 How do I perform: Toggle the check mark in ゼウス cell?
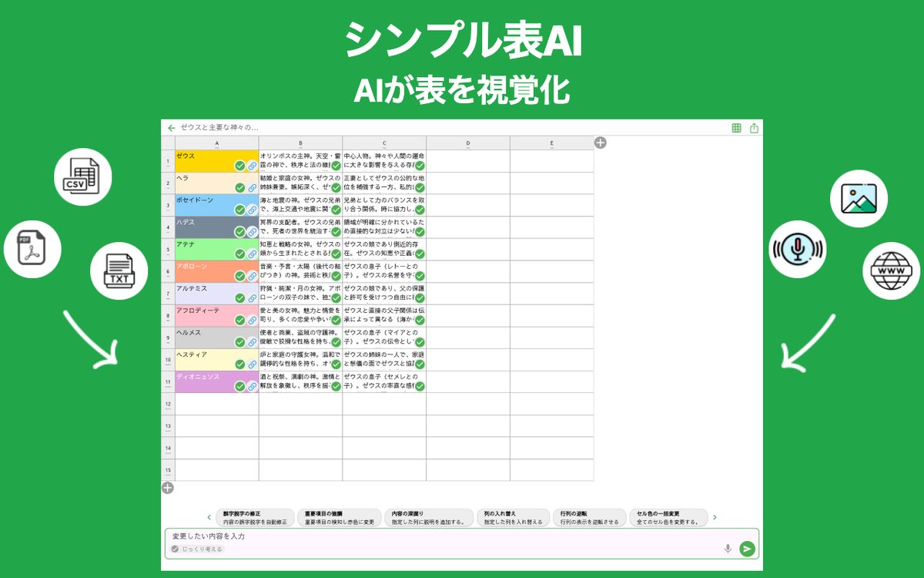240,166
